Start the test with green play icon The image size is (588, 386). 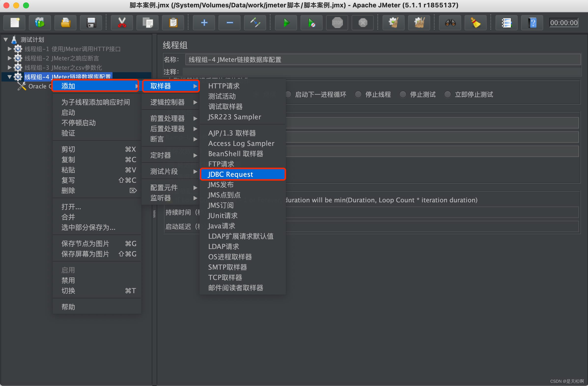coord(286,23)
